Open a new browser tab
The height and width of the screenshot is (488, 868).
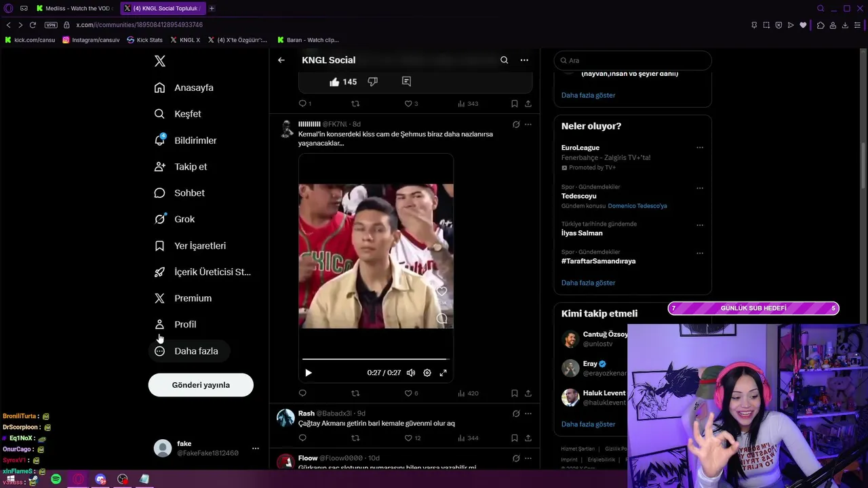point(212,8)
